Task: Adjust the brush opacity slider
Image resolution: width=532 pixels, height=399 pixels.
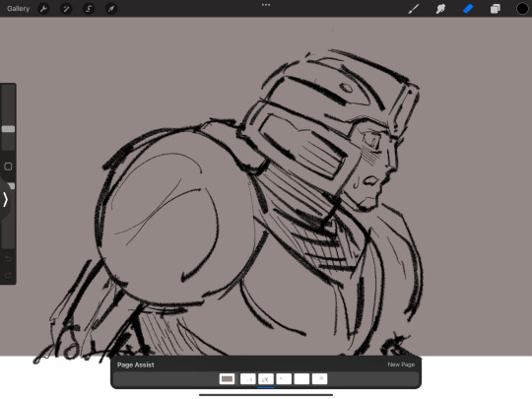Action: 11,186
